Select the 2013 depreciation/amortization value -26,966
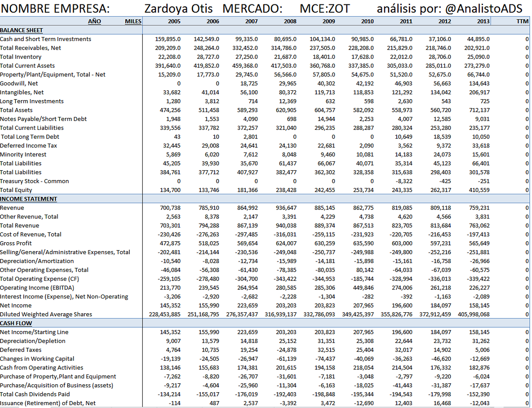 [x=479, y=261]
